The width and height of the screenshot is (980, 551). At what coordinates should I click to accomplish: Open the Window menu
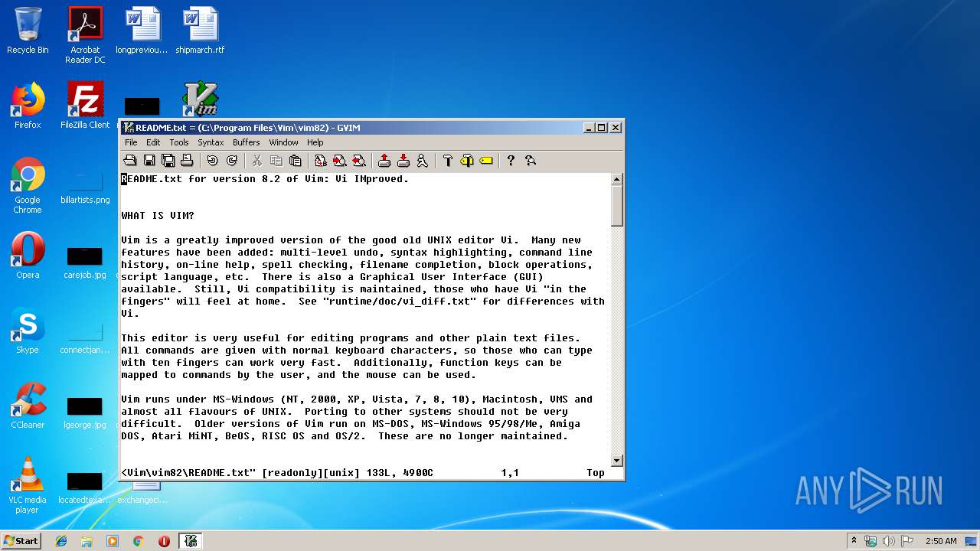(283, 142)
